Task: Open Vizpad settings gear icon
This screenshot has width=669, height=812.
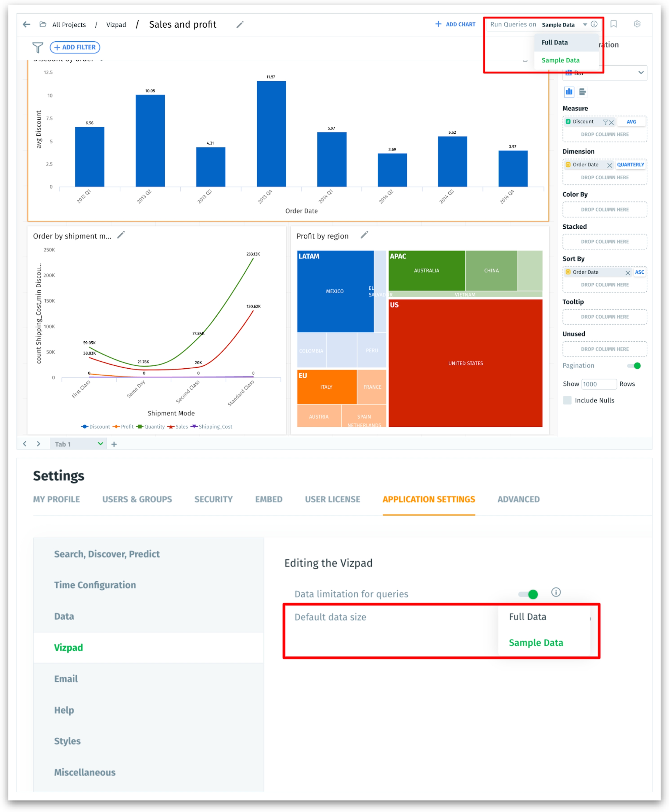Action: click(x=637, y=24)
